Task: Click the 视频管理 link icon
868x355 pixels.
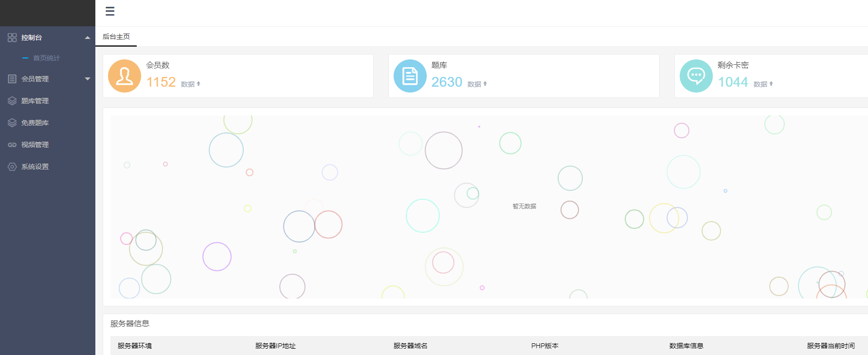Action: coord(12,145)
